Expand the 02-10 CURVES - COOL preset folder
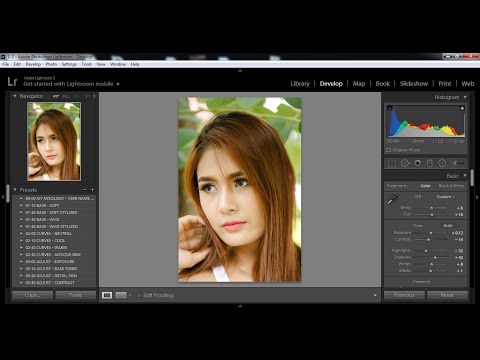Viewport: 480px width, 360px height. point(21,240)
